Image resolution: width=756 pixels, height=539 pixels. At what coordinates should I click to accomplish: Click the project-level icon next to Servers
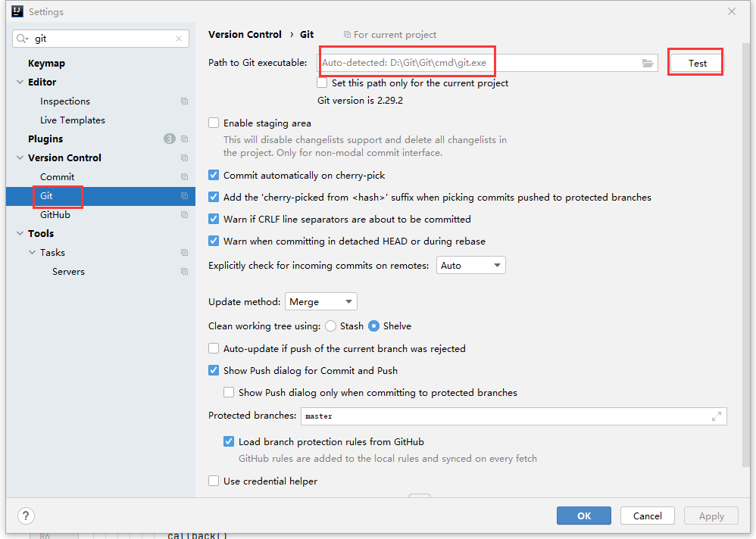(184, 271)
